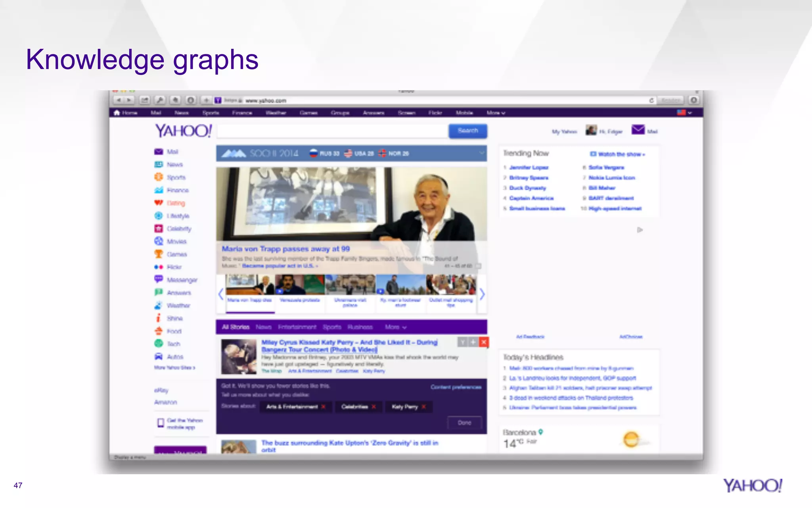The width and height of the screenshot is (812, 508).
Task: Click the ad play triangle icon
Action: tap(640, 230)
